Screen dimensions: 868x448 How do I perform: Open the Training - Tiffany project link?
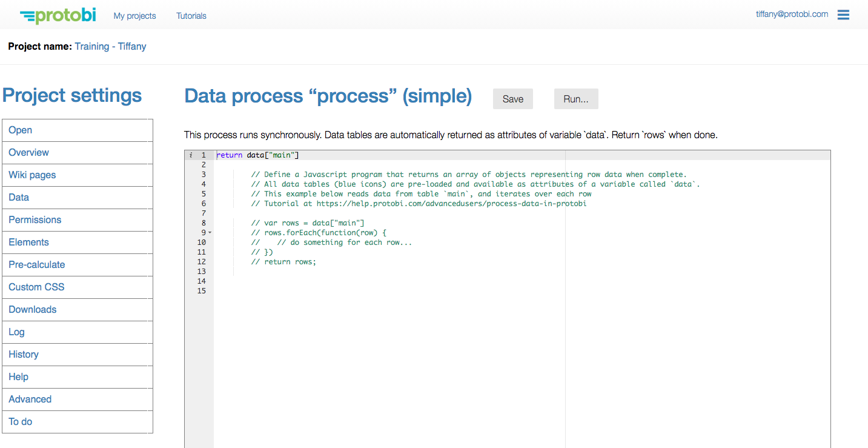(x=110, y=46)
